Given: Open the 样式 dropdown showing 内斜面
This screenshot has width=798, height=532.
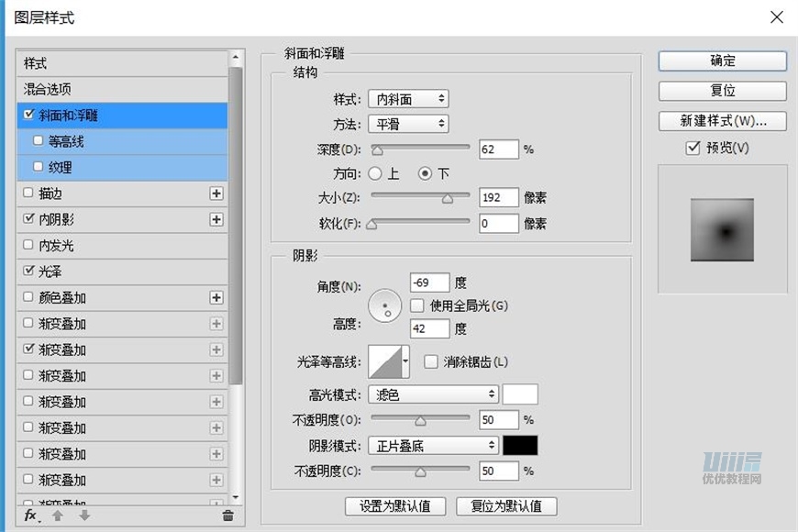Looking at the screenshot, I should point(408,99).
